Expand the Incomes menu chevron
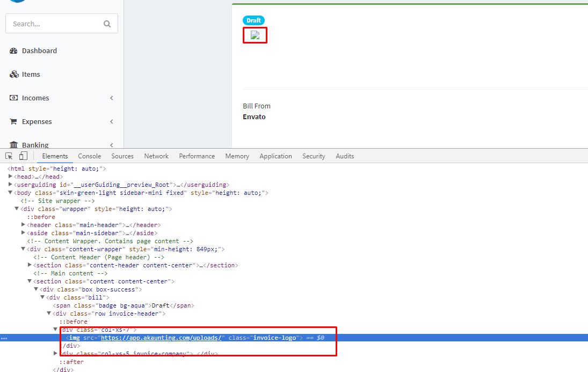 coord(111,98)
